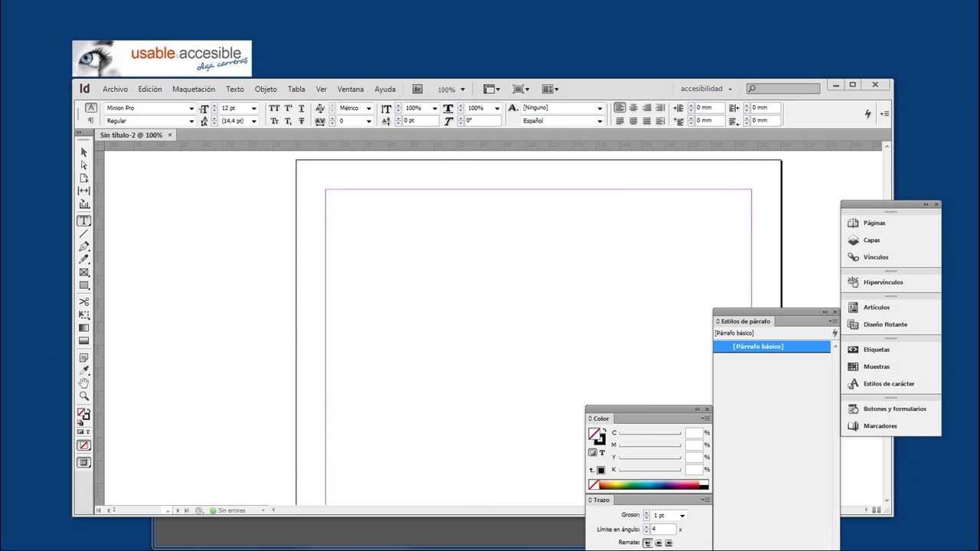Open the Maquetación menu
This screenshot has width=980, height=551.
click(194, 90)
